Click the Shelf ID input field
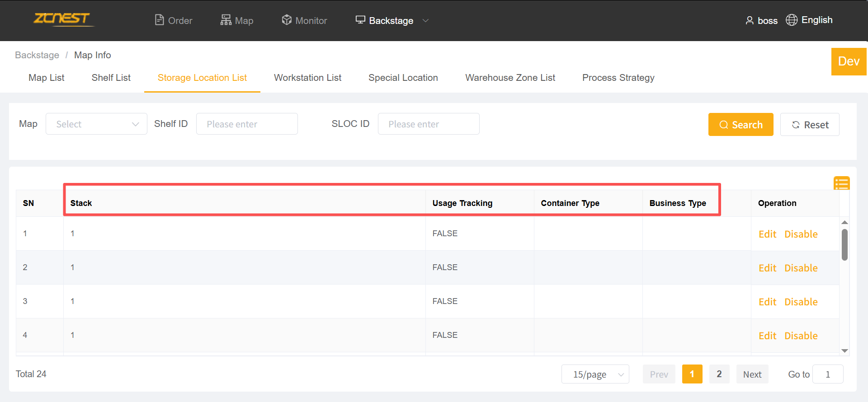 (x=247, y=124)
